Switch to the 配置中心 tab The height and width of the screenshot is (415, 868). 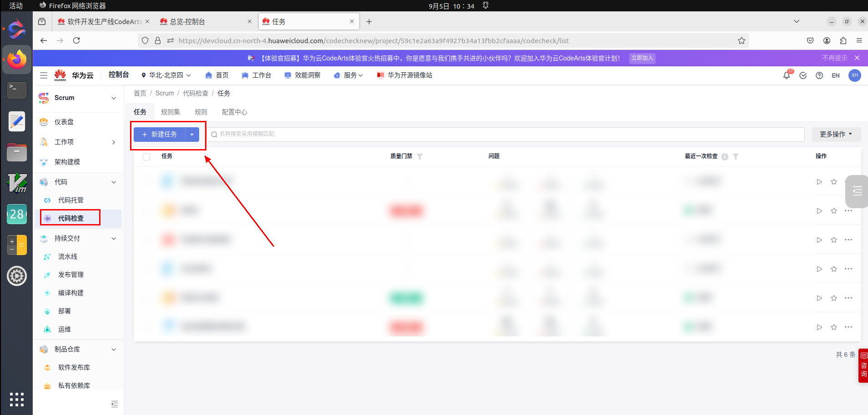click(235, 112)
